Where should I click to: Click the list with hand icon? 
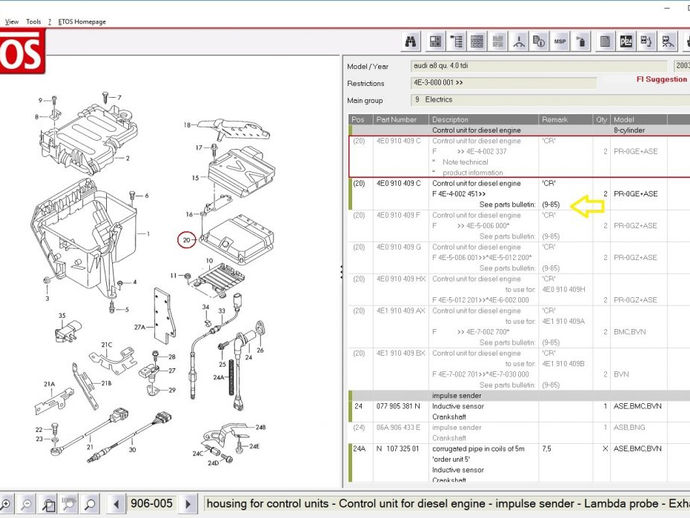pos(647,42)
